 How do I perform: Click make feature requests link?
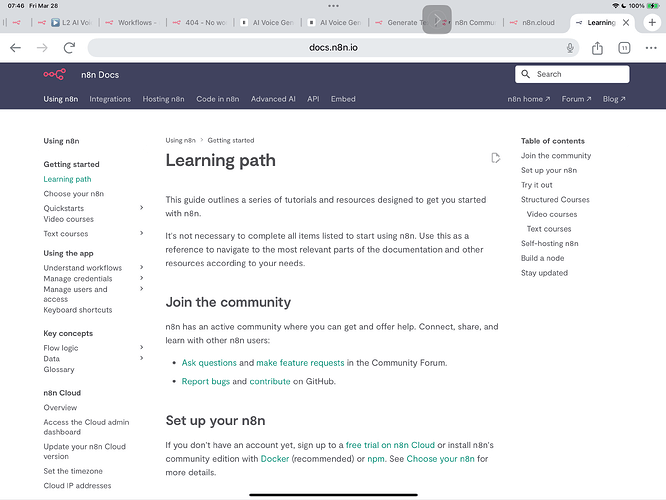click(300, 363)
